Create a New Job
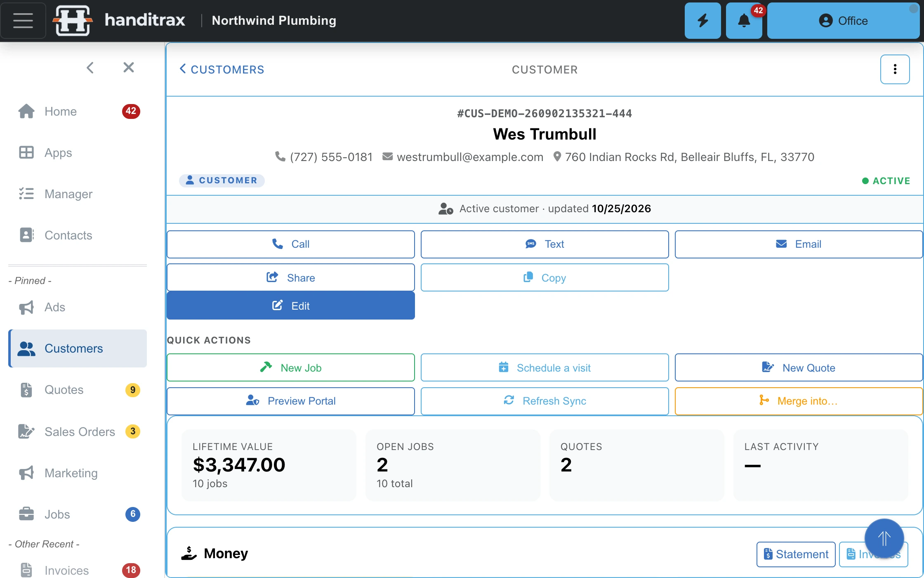924x578 pixels. (x=291, y=367)
